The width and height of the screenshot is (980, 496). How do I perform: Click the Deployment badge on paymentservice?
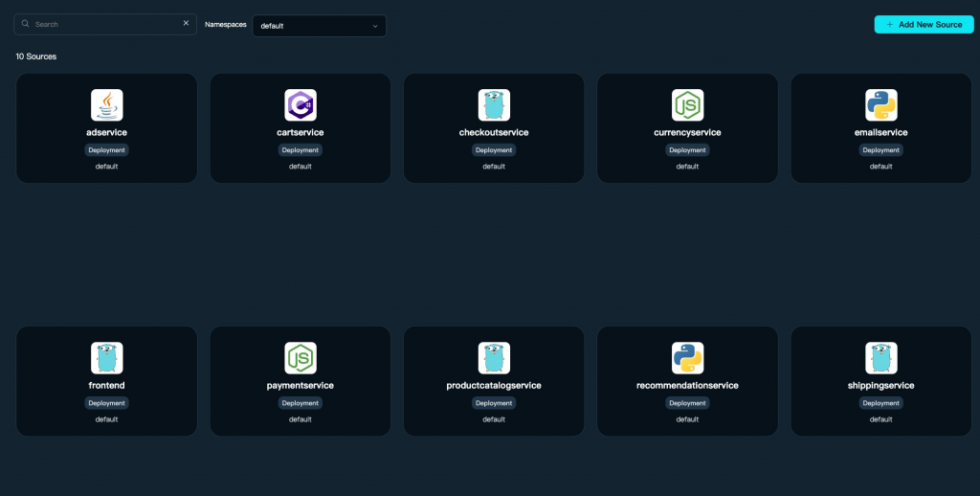coord(301,403)
